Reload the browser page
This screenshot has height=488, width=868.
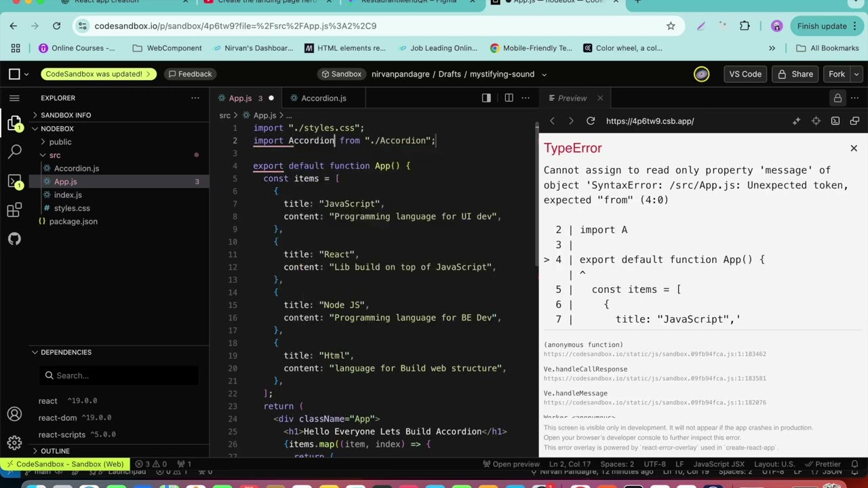tap(56, 26)
